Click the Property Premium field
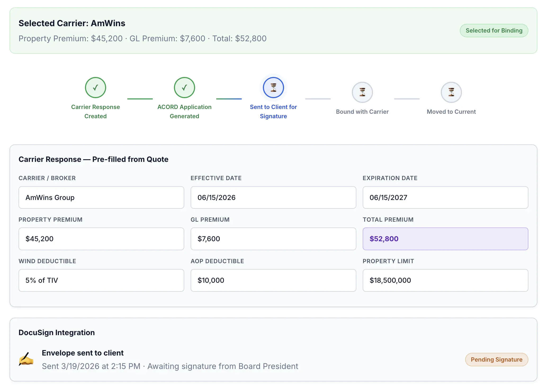Image resolution: width=548 pixels, height=392 pixels. coord(101,239)
